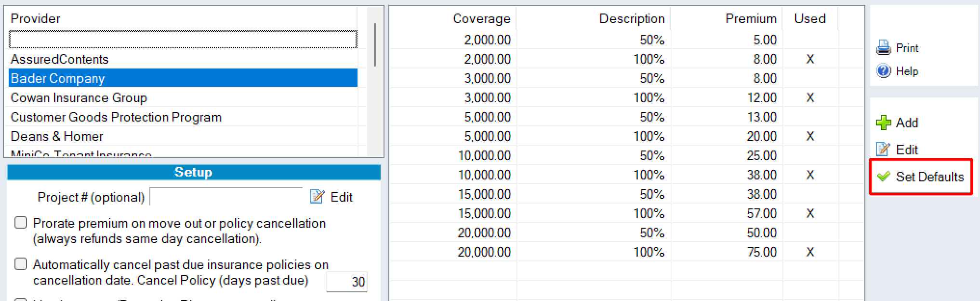This screenshot has height=301, width=980.
Task: Click the Premium column header
Action: coord(727,18)
